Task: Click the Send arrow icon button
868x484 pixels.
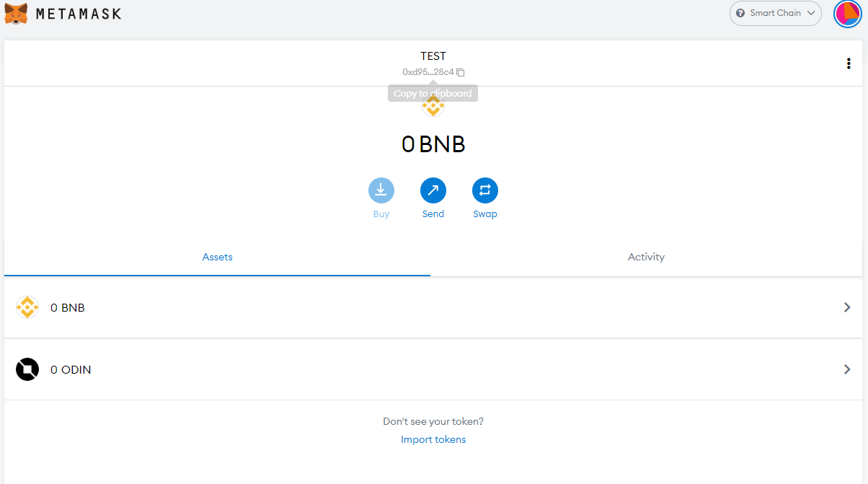Action: 433,190
